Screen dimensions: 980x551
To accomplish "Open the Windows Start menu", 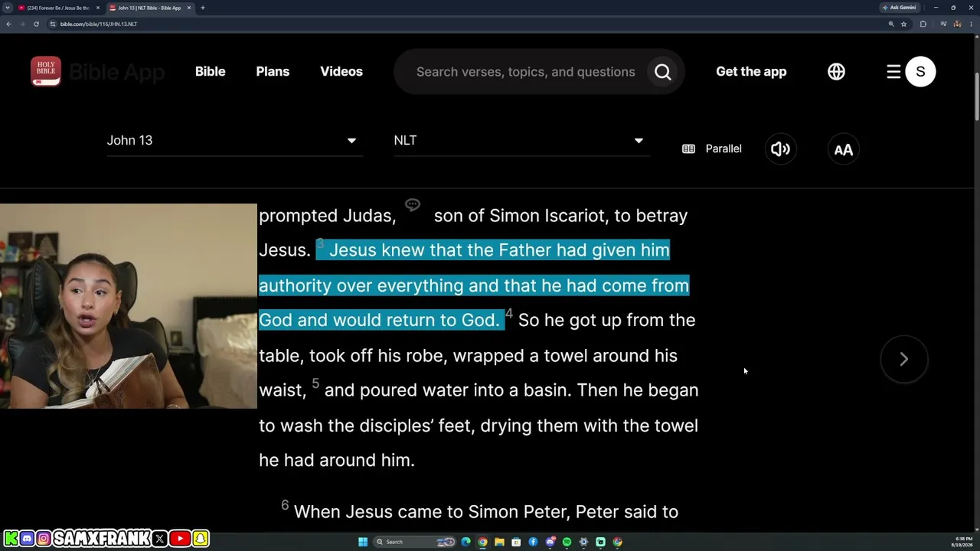I will pyautogui.click(x=363, y=542).
